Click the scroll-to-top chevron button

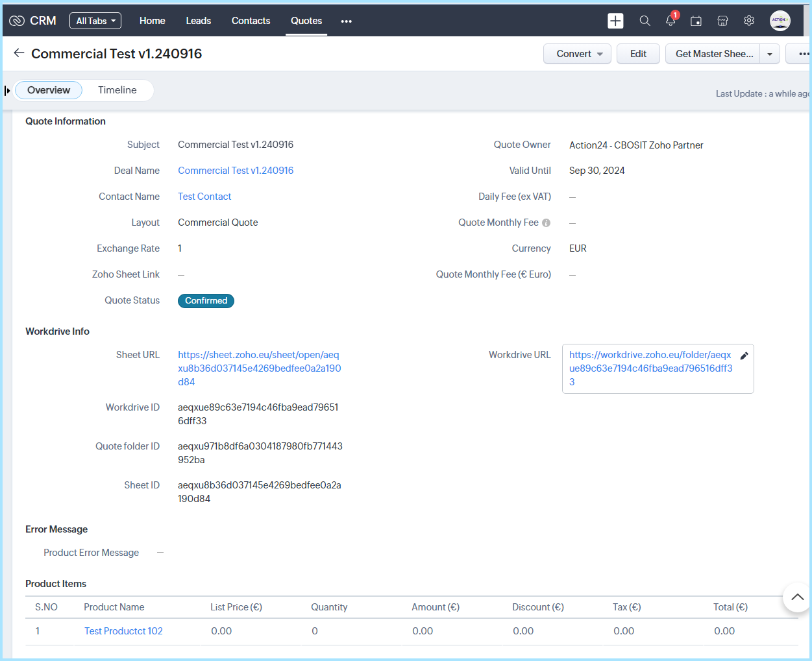pos(797,597)
